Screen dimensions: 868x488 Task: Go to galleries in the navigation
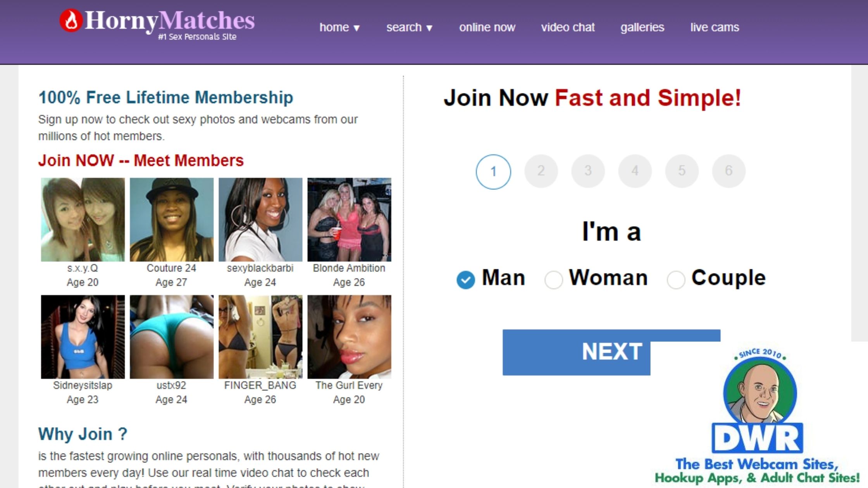pos(642,27)
